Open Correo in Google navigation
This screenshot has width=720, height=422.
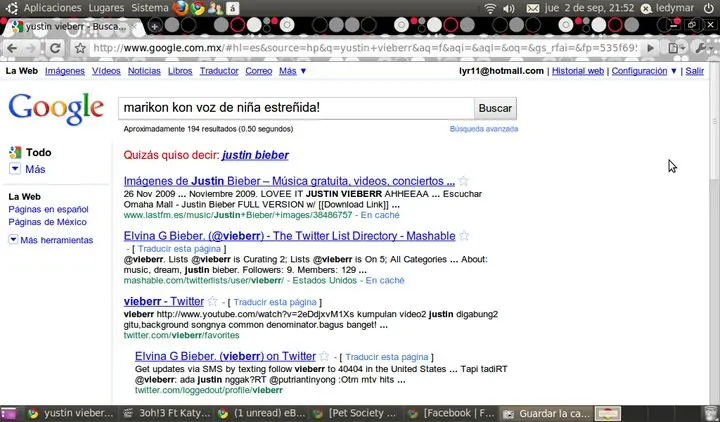tap(259, 71)
